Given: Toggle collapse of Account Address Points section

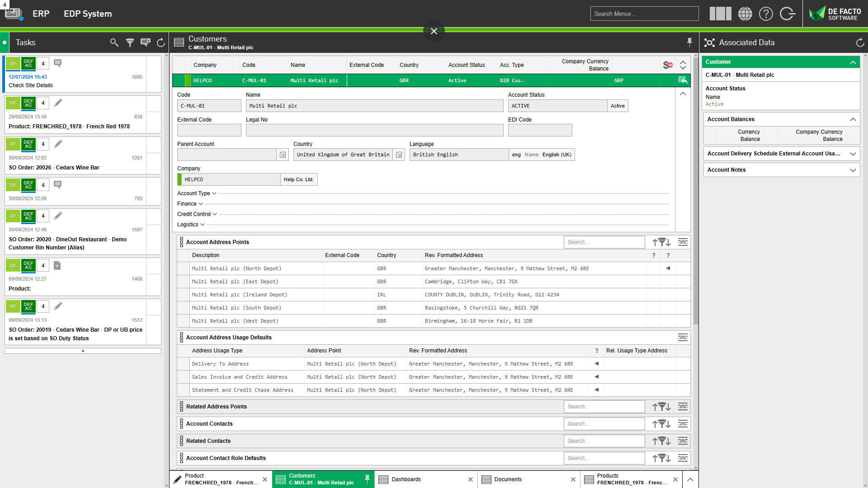Looking at the screenshot, I should (683, 242).
